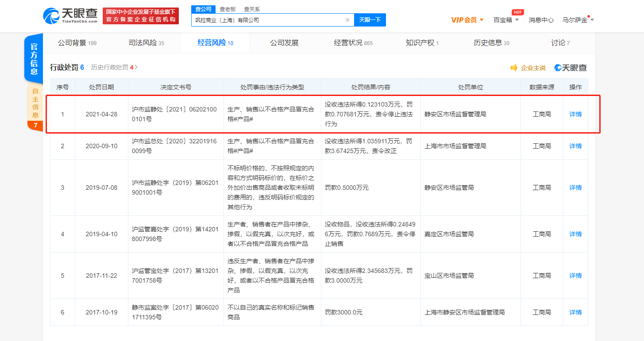
Task: Click the red 官方备案企业征信机构 banner
Action: pos(141,16)
